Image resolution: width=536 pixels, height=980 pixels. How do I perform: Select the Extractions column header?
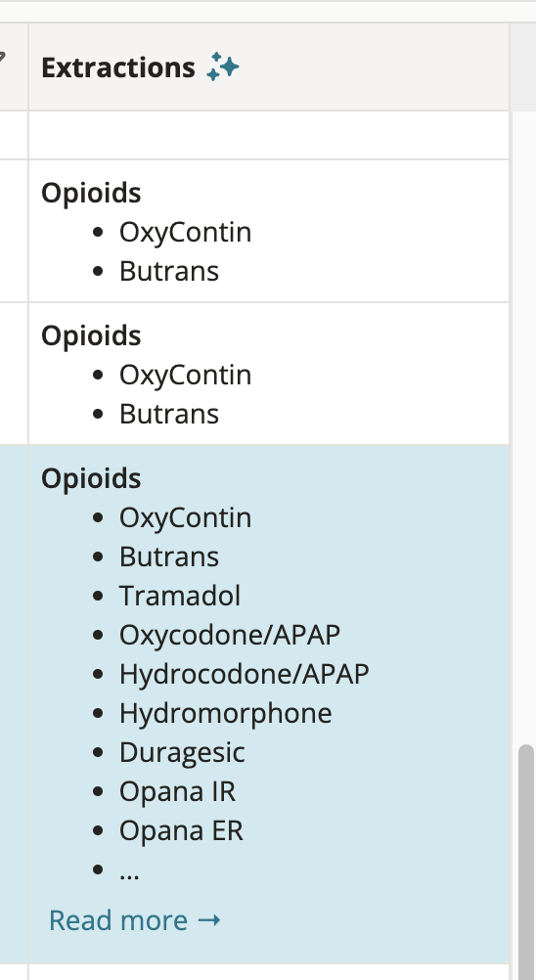coord(269,67)
